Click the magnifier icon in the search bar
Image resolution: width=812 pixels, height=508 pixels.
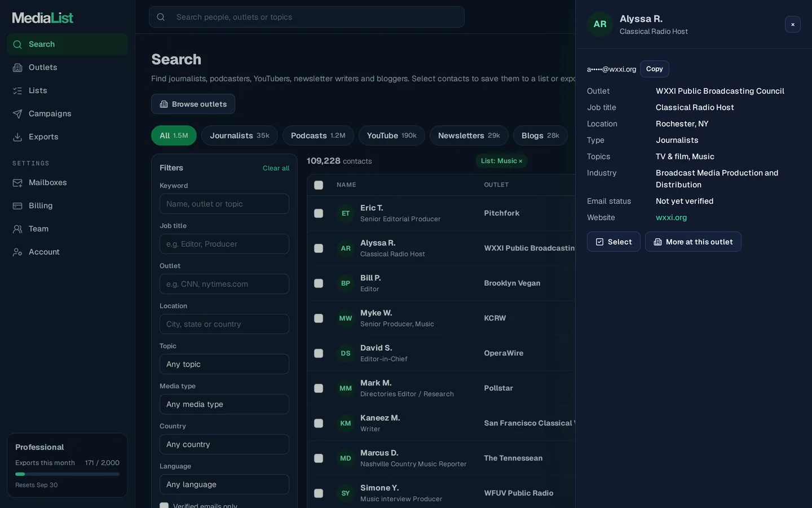pos(161,17)
